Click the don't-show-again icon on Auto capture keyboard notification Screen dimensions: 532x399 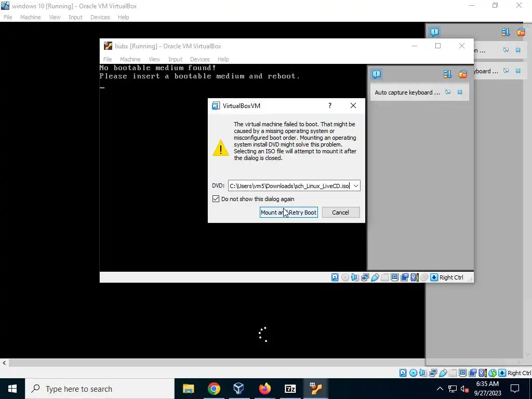click(x=448, y=92)
